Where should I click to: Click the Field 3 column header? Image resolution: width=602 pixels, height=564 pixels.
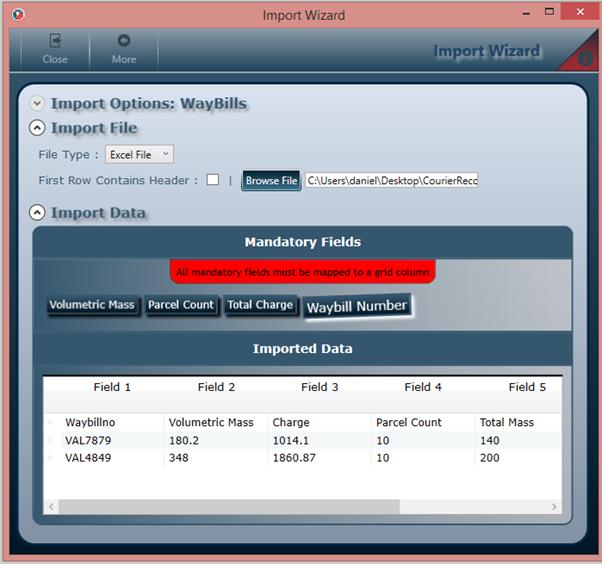[320, 387]
